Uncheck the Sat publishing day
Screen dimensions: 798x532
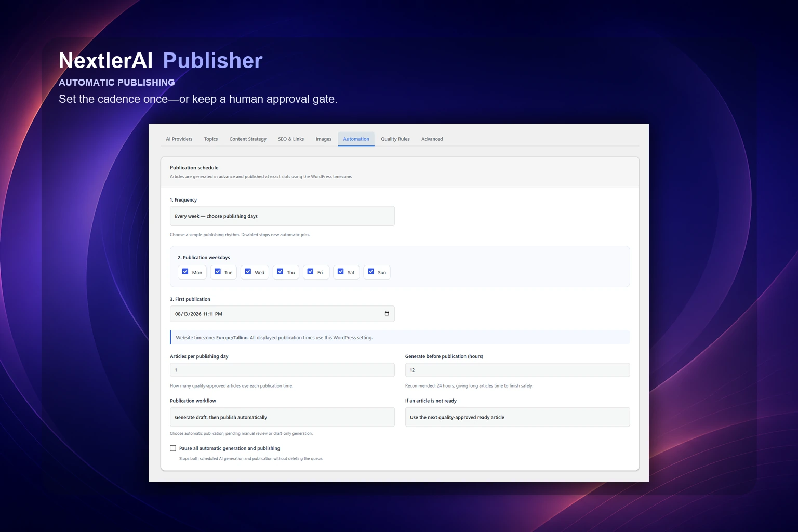click(x=341, y=272)
